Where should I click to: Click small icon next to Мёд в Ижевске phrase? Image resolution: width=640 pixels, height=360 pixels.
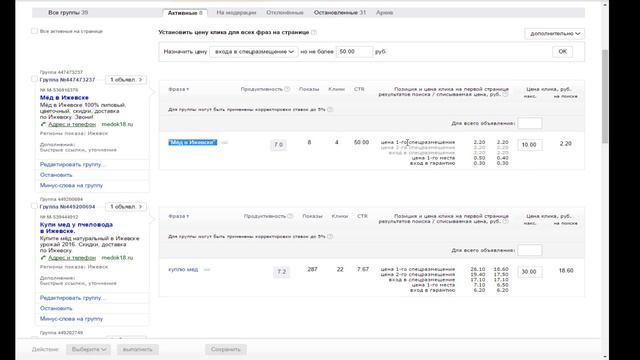(x=224, y=142)
